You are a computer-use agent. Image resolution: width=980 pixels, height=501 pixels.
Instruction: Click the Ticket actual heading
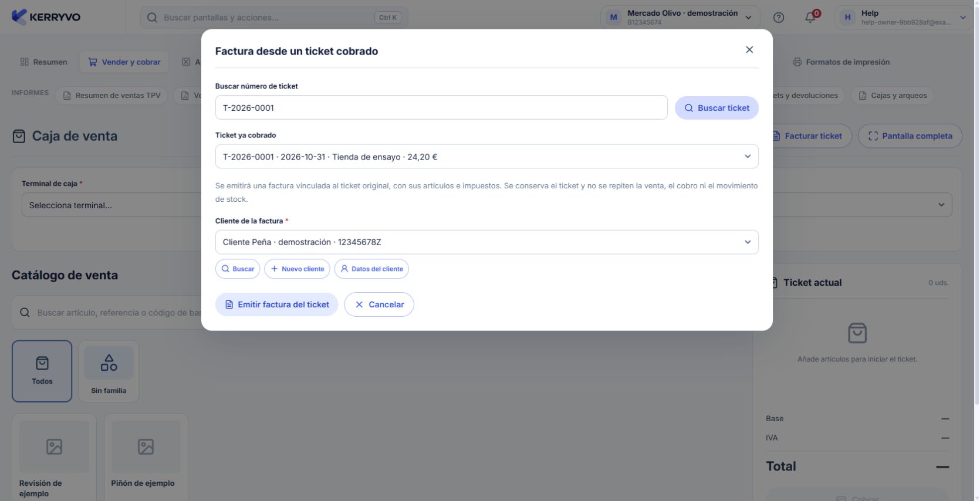click(x=812, y=283)
